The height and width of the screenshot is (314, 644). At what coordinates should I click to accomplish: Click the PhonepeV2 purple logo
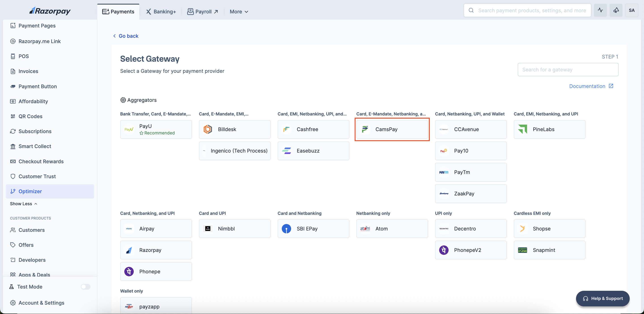tap(444, 250)
